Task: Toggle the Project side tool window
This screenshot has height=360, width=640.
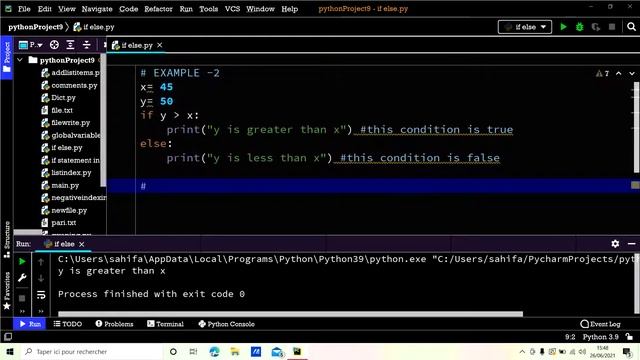Action: click(7, 57)
